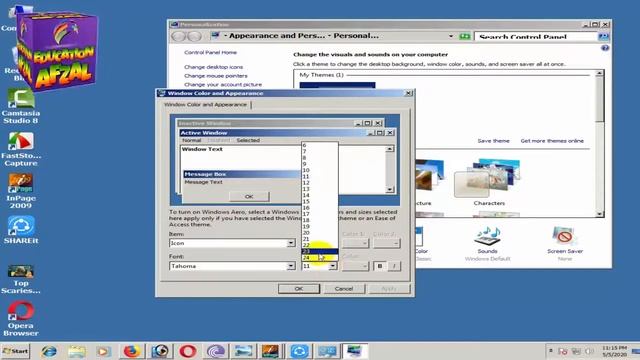Viewport: 640px width, 360px height.
Task: Choose size 12 from the font size list
Action: coord(320,182)
